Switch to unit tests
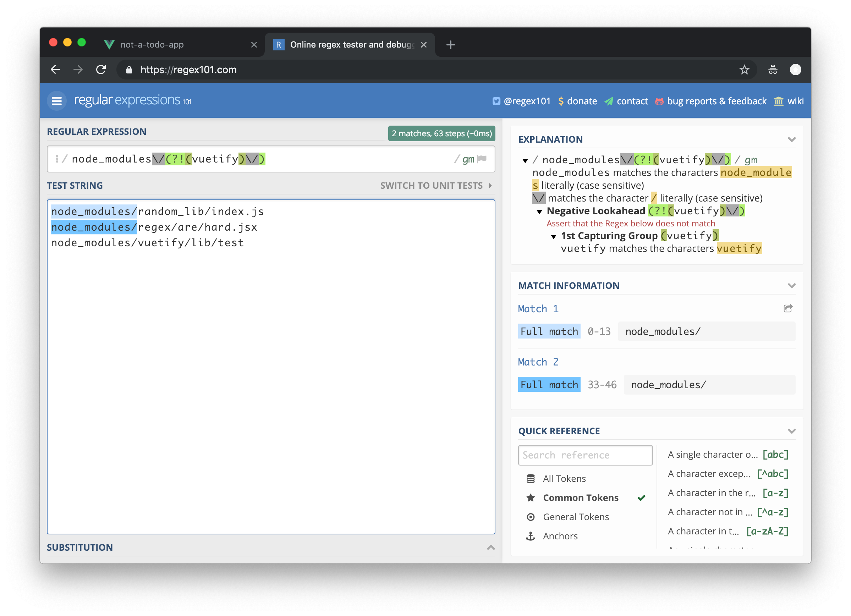 click(x=436, y=185)
